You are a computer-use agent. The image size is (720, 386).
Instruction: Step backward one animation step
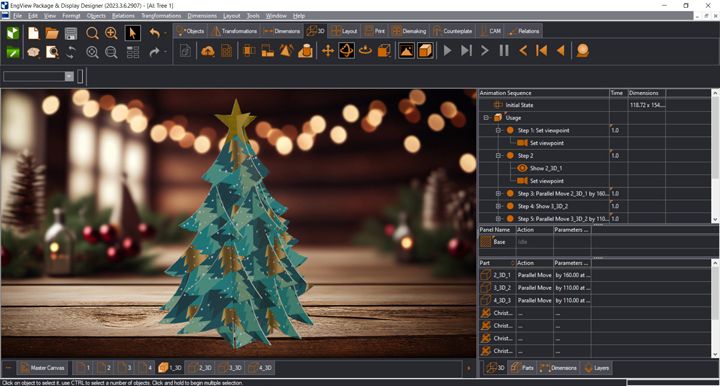[523, 50]
